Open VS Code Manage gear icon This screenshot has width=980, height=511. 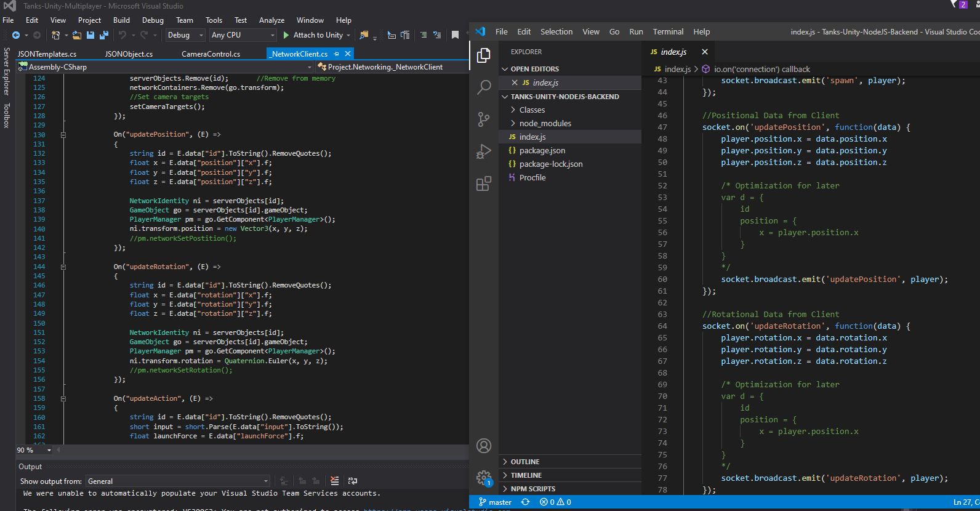click(484, 478)
